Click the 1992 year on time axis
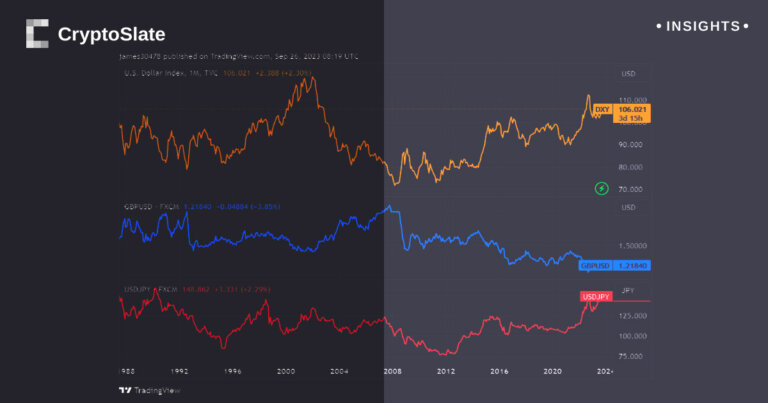768x403 pixels. coord(179,370)
